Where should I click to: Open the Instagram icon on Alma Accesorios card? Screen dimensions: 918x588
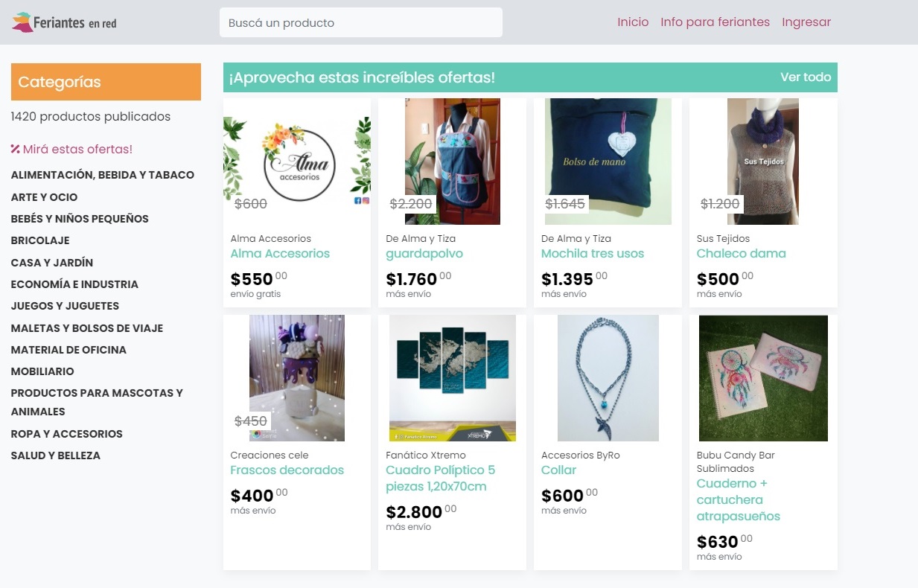coord(366,201)
